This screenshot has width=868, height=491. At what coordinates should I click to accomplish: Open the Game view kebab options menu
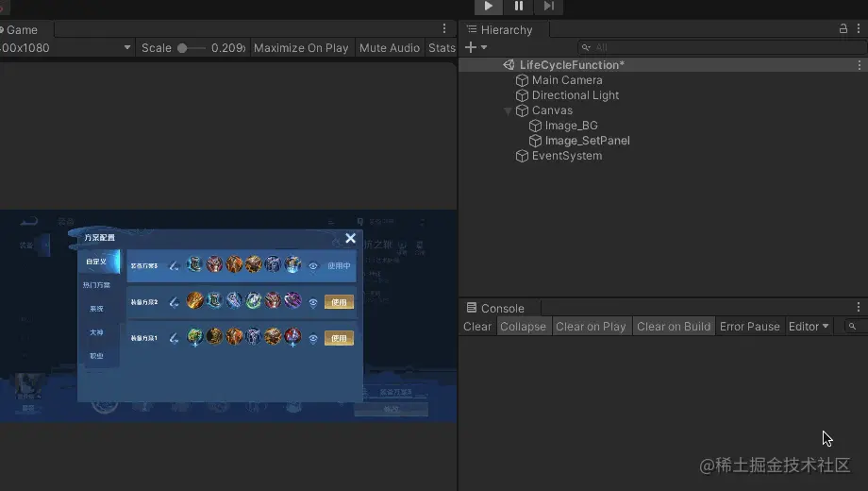pos(444,28)
